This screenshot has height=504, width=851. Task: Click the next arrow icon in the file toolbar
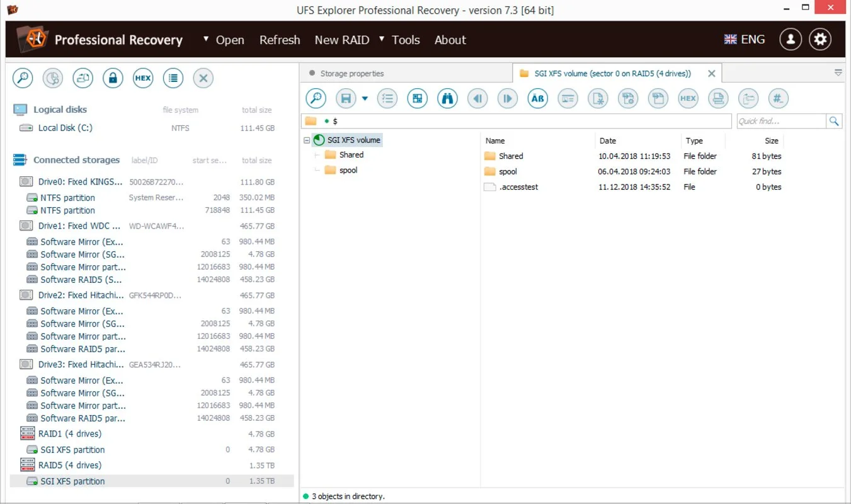tap(507, 98)
